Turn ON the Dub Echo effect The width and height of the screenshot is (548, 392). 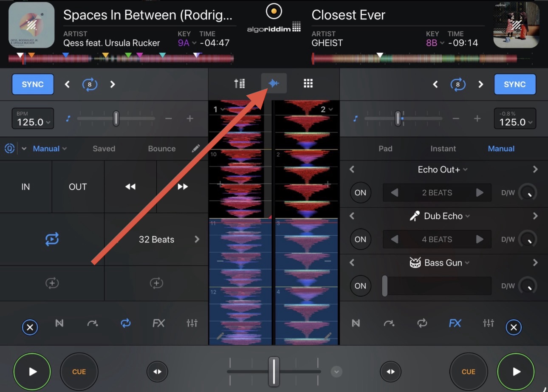(360, 240)
